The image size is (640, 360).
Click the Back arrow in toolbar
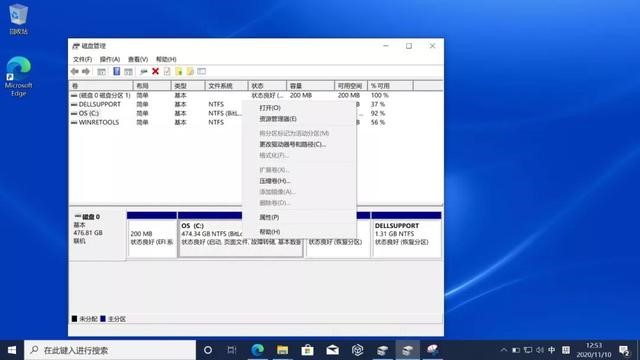tap(75, 71)
